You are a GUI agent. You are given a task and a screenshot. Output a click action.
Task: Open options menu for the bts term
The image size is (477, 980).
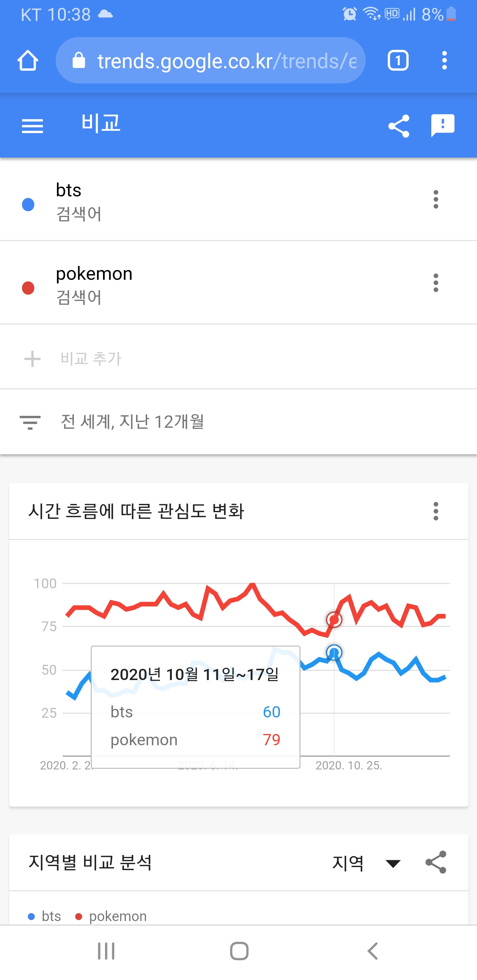(436, 199)
